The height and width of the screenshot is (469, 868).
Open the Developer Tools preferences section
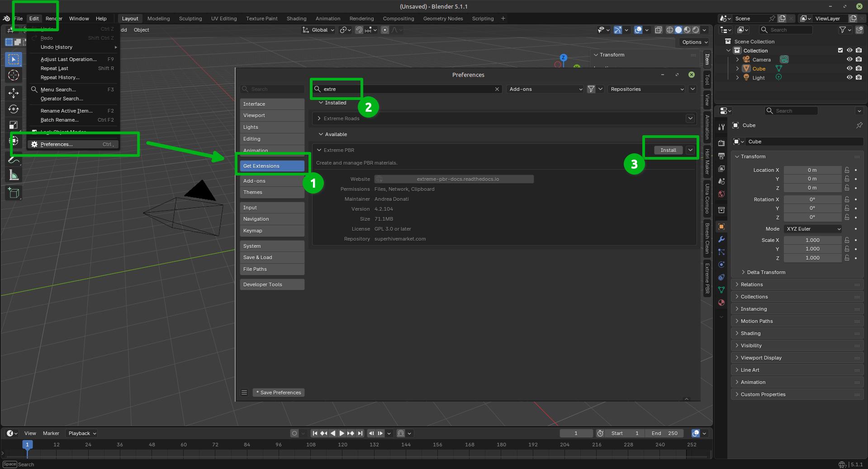tap(272, 284)
